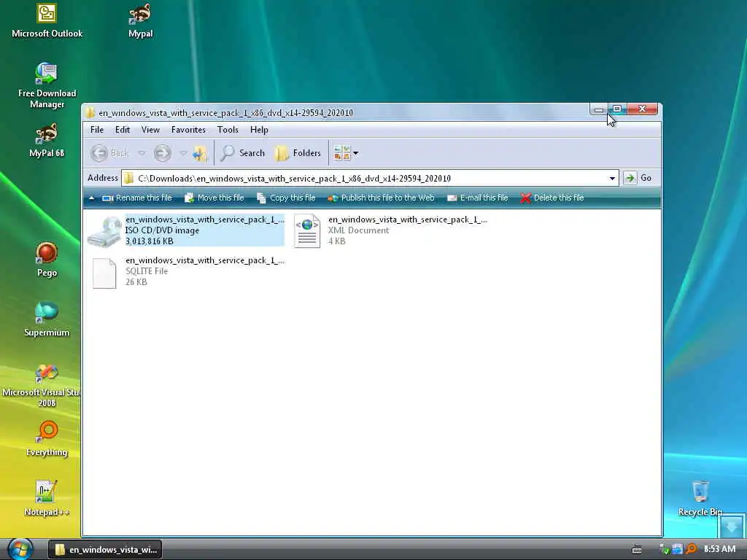
Task: Click the on-screen keyboard tray icon
Action: [637, 550]
